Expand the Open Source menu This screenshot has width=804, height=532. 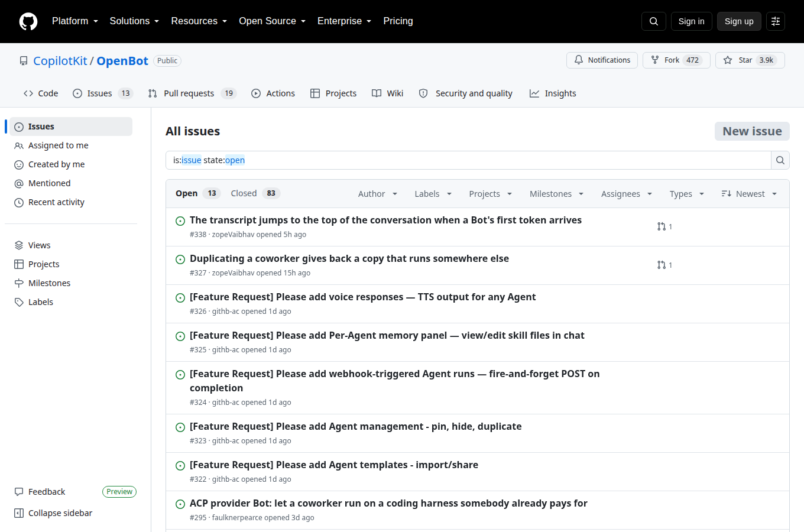point(273,21)
